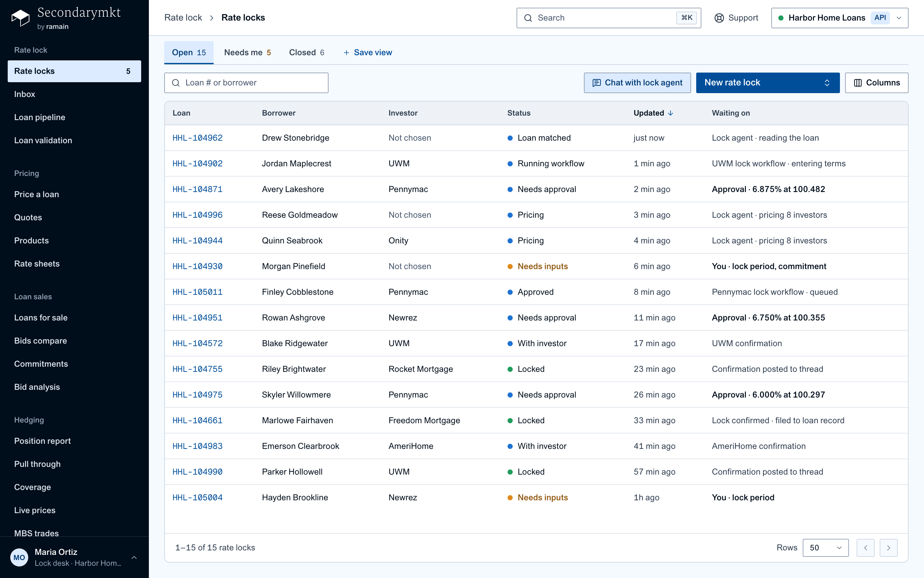924x578 pixels.
Task: Open loan HHL-105004 link
Action: click(x=197, y=498)
